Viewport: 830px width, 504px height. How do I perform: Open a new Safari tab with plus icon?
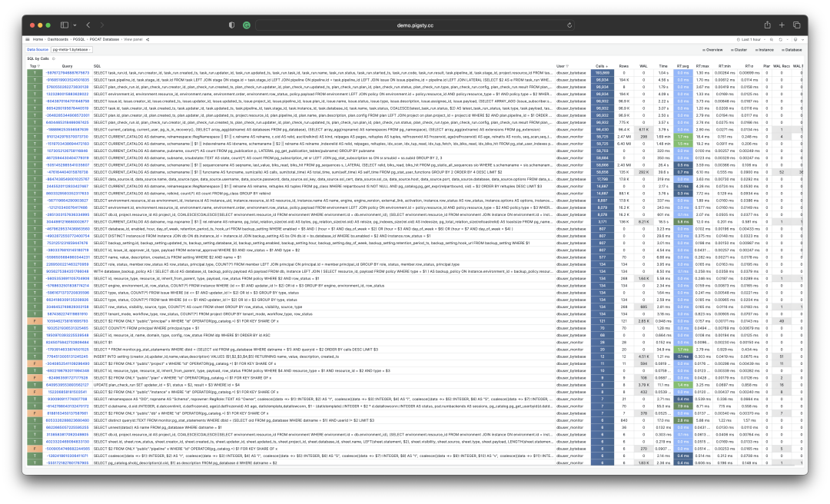[x=780, y=25]
